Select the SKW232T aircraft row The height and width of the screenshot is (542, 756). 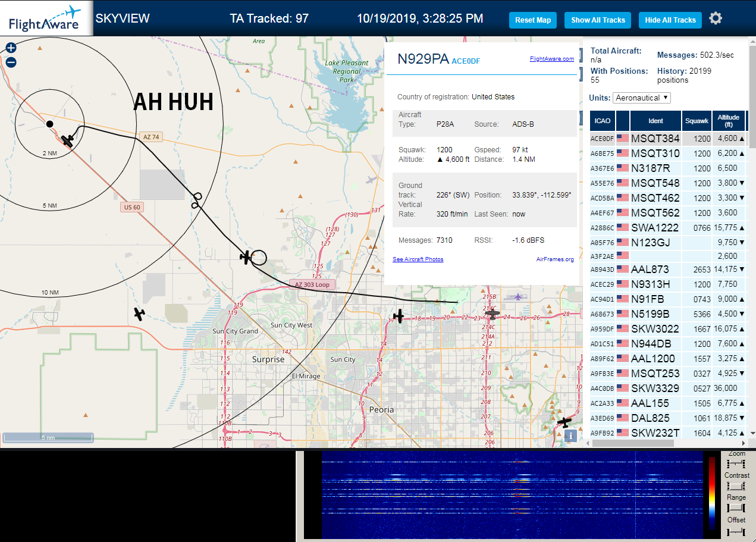click(669, 433)
